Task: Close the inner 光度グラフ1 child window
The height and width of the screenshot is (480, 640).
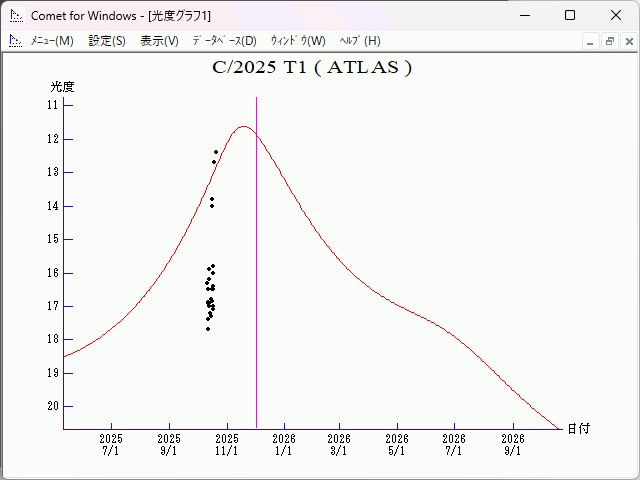Action: 628,41
